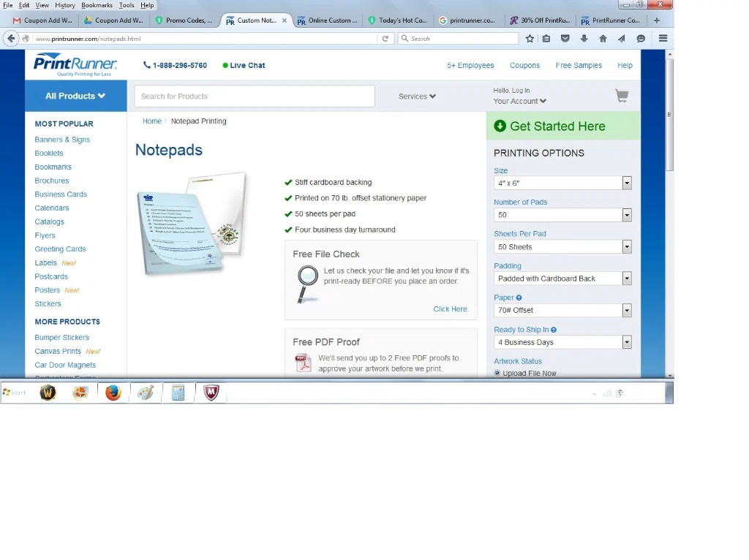This screenshot has width=749, height=560.
Task: Open the Number of Pads dropdown
Action: point(562,215)
